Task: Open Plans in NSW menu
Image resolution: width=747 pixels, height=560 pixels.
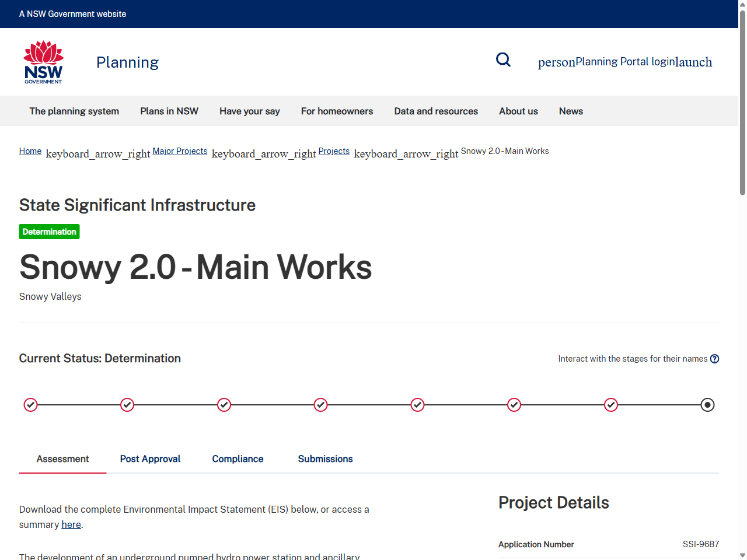Action: [169, 111]
